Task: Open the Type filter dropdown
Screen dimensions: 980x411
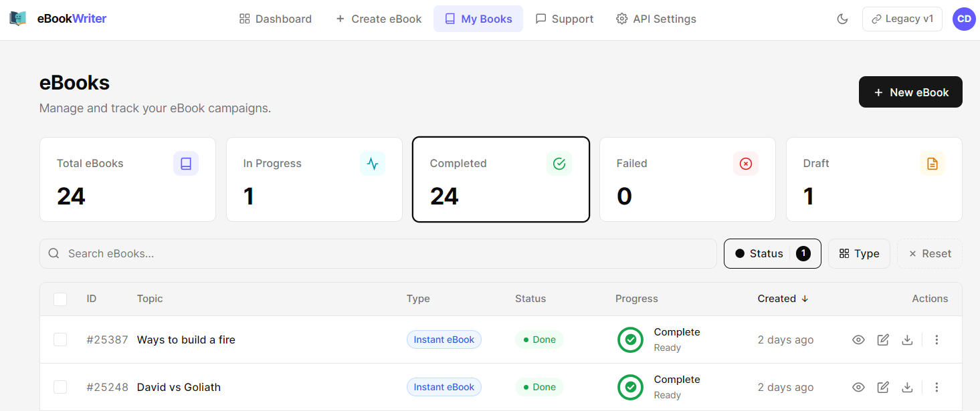Action: click(x=859, y=253)
